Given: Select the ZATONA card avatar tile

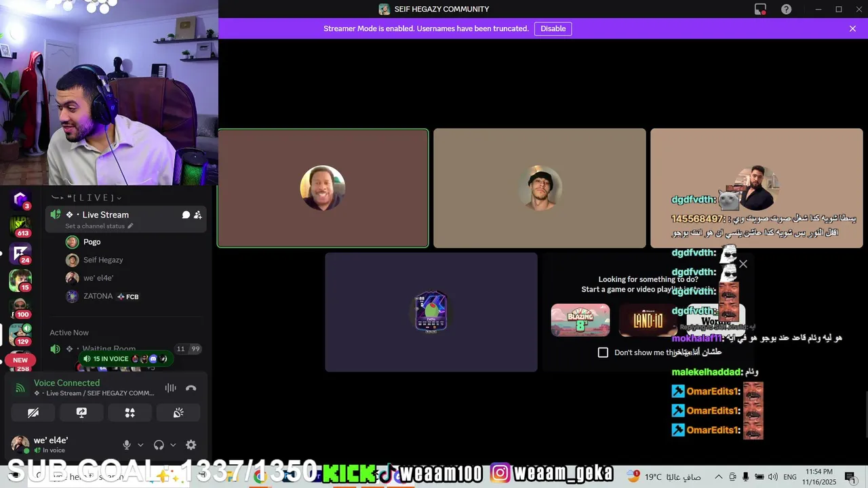Looking at the screenshot, I should click(431, 312).
